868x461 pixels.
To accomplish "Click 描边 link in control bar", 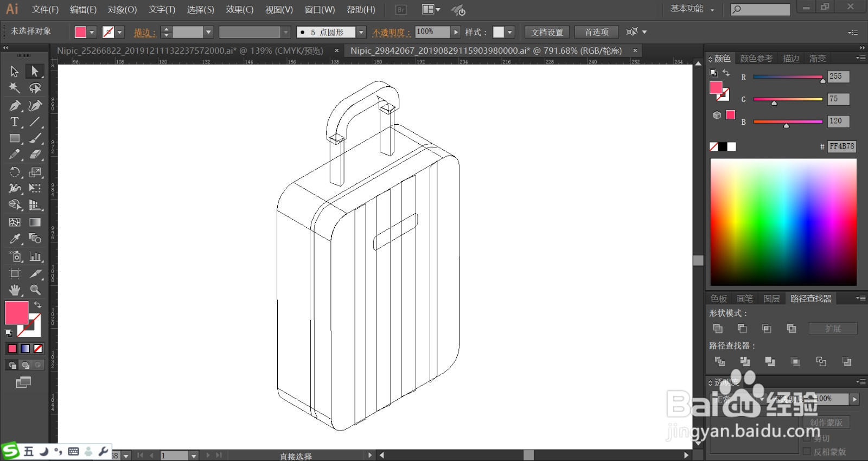I will click(145, 33).
